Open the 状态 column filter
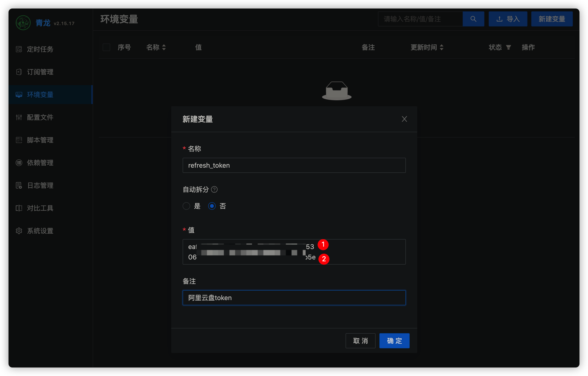Viewport: 588px width, 376px height. click(x=508, y=47)
